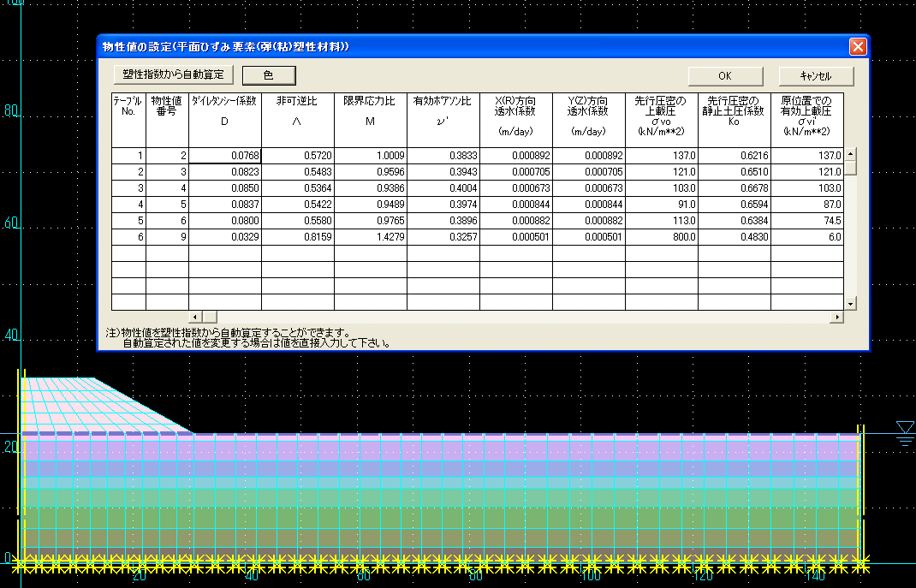916x588 pixels.
Task: Click the 0.000673 X-direction permeability cell
Action: (515, 188)
